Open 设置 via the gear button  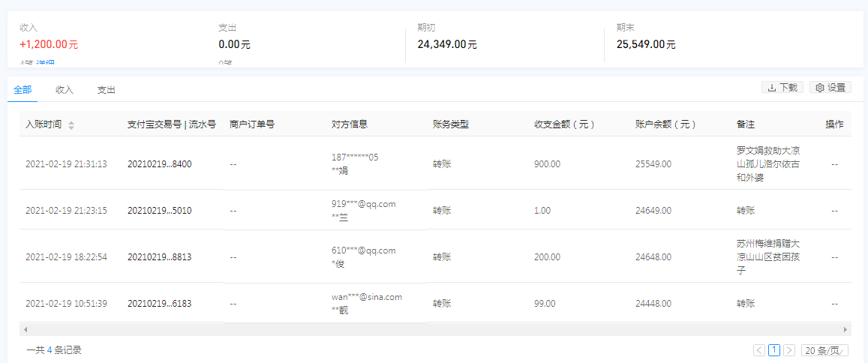pyautogui.click(x=830, y=88)
